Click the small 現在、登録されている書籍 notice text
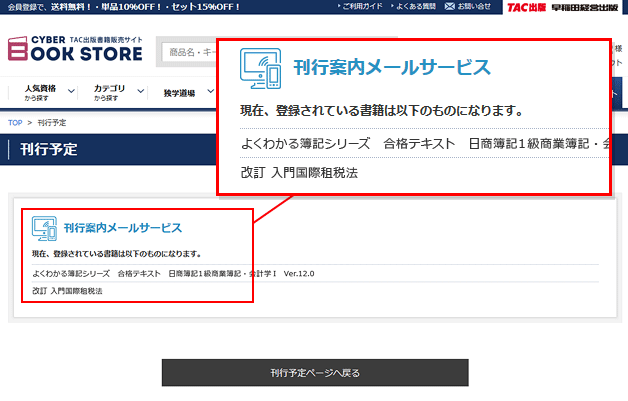Screen dimensions: 628x401 (x=116, y=254)
